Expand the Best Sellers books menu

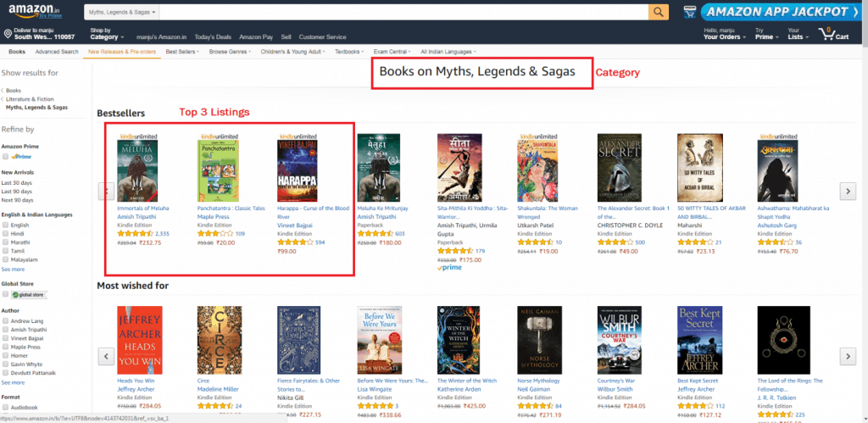tap(183, 52)
